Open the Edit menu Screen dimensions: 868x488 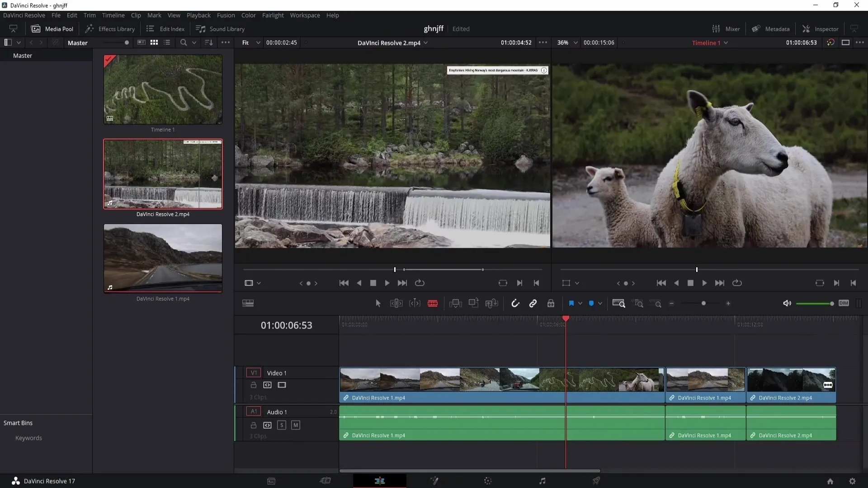pos(72,15)
